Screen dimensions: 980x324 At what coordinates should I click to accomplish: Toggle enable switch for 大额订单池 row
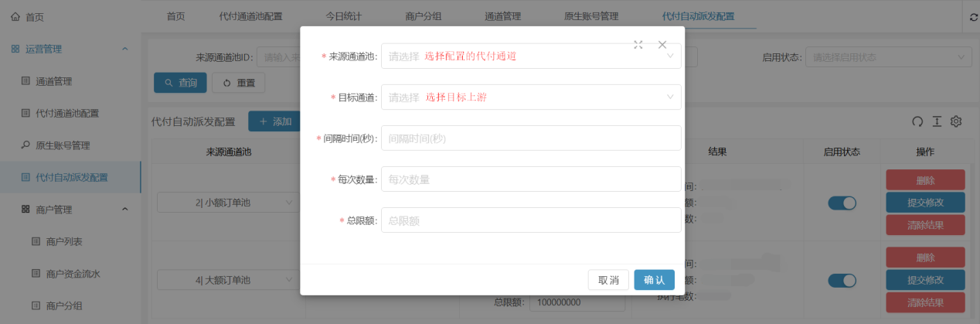pos(842,280)
